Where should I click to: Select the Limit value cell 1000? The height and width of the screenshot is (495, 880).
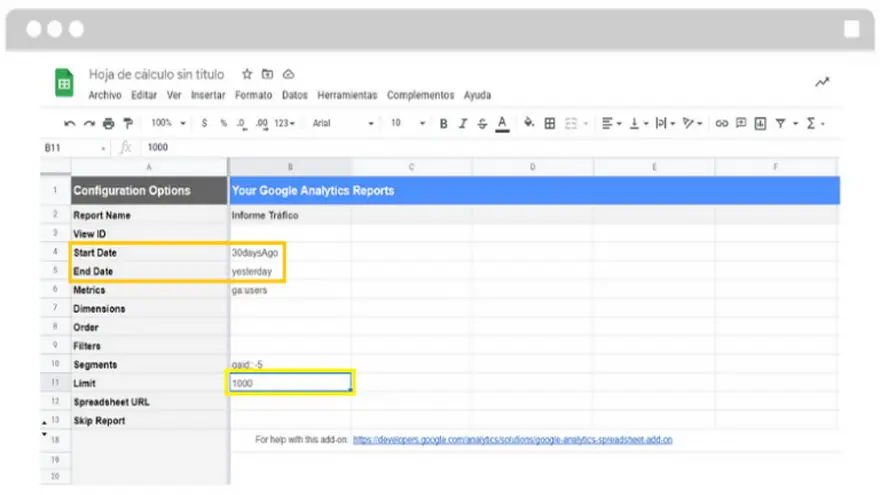(290, 383)
